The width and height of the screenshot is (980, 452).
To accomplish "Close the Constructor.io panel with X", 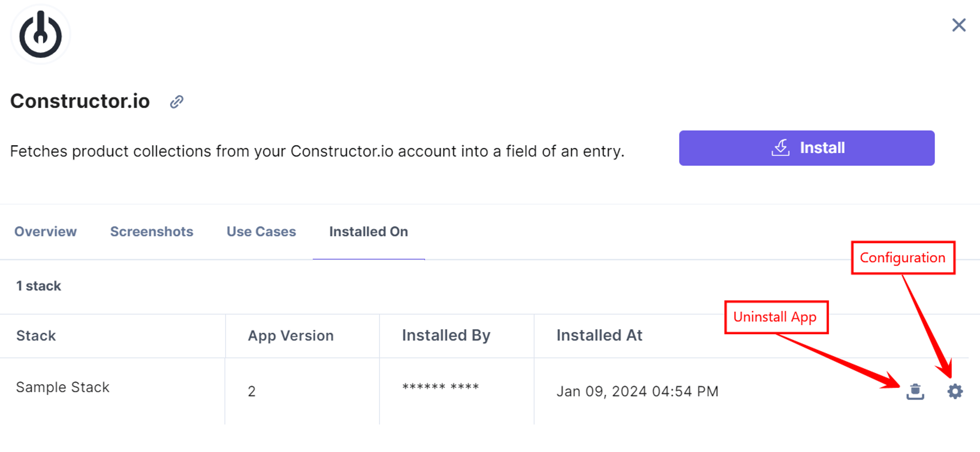I will click(959, 25).
